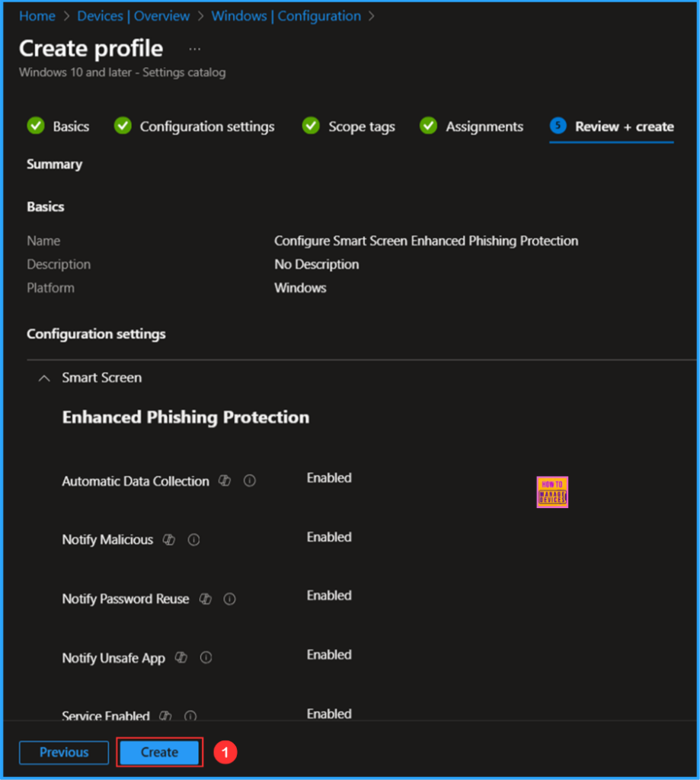Click the Copilot icon beside Service Enabled
This screenshot has width=700, height=780.
click(166, 716)
